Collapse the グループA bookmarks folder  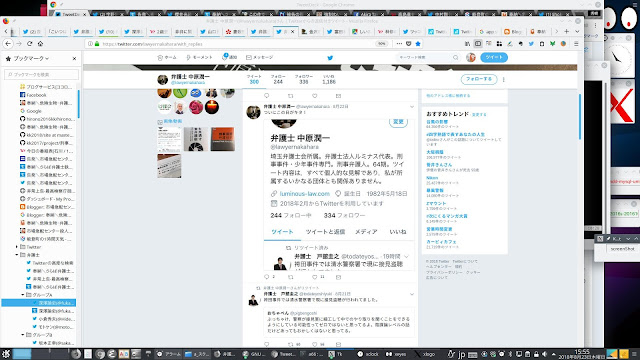[23, 295]
